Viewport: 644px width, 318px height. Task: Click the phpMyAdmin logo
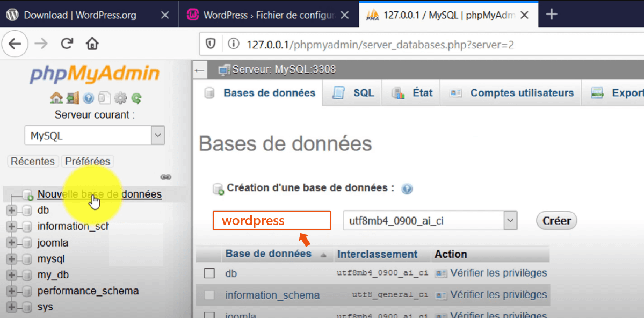(95, 75)
